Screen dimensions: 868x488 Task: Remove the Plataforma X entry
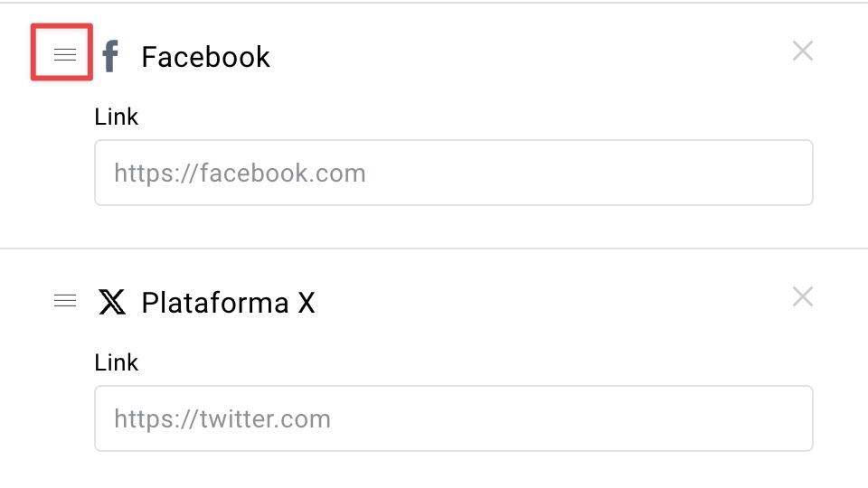[803, 296]
